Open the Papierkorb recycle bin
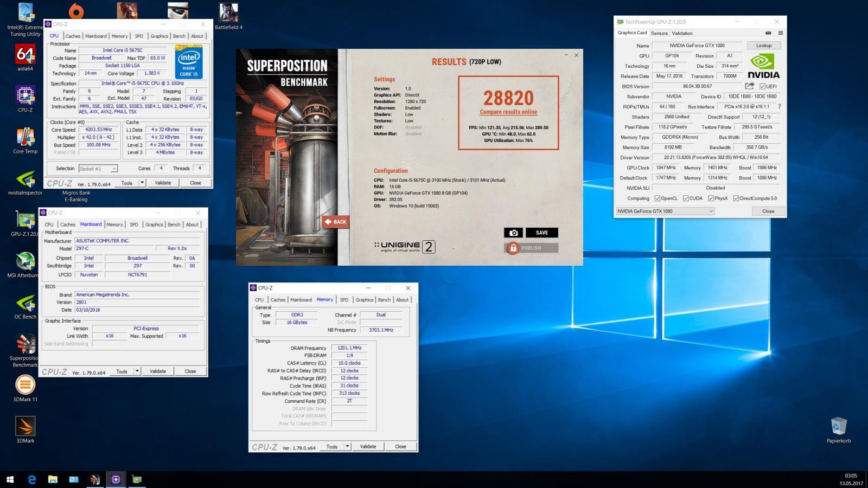868x488 pixels. click(839, 429)
